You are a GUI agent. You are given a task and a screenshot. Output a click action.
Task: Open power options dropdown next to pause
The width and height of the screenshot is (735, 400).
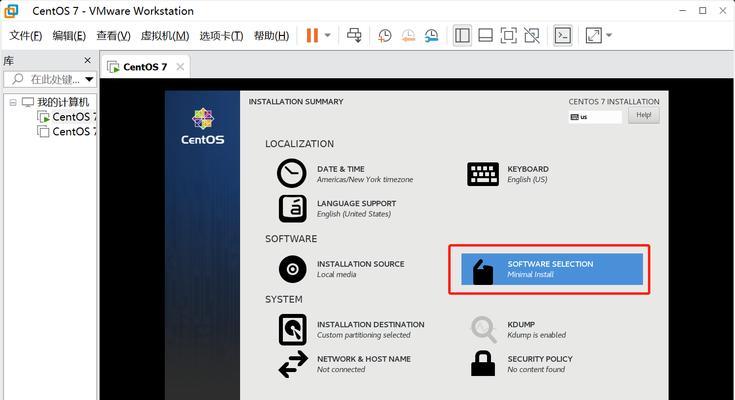(328, 35)
